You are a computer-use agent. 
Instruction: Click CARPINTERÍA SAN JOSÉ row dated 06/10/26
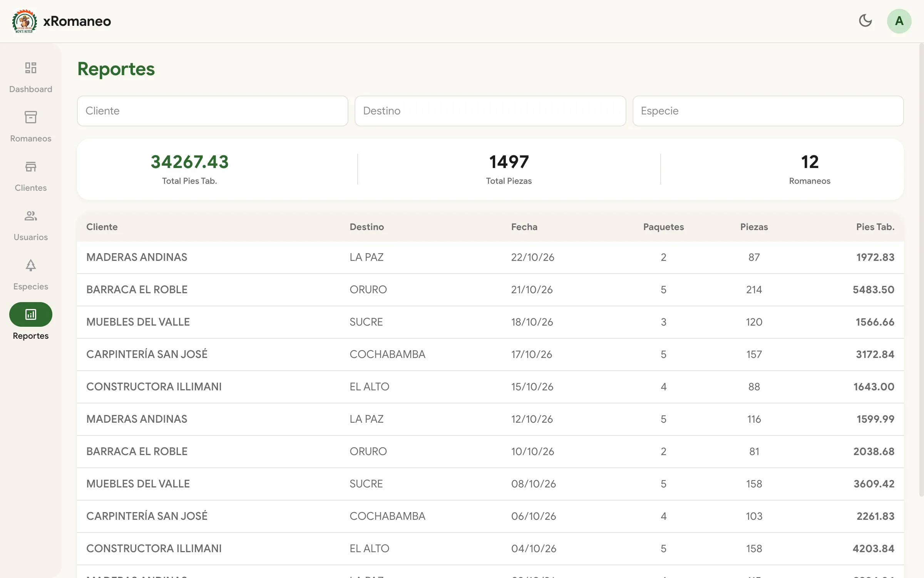[490, 516]
